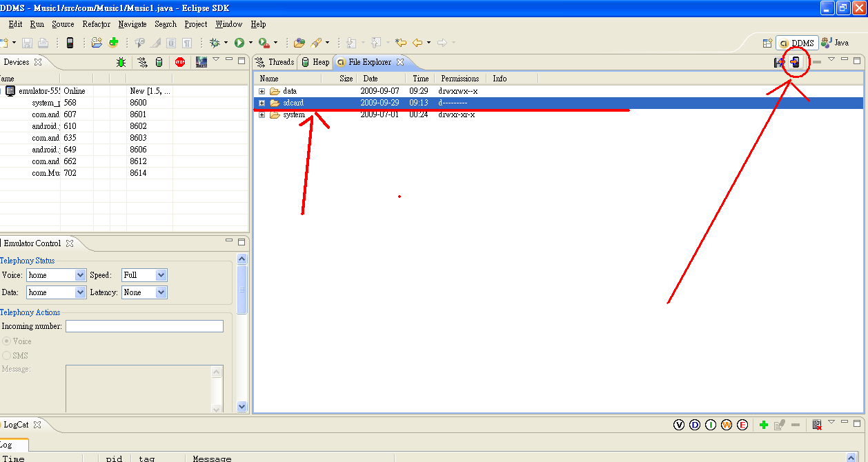Click the Screen Capture icon in Devices panel
This screenshot has width=868, height=462.
click(x=201, y=62)
